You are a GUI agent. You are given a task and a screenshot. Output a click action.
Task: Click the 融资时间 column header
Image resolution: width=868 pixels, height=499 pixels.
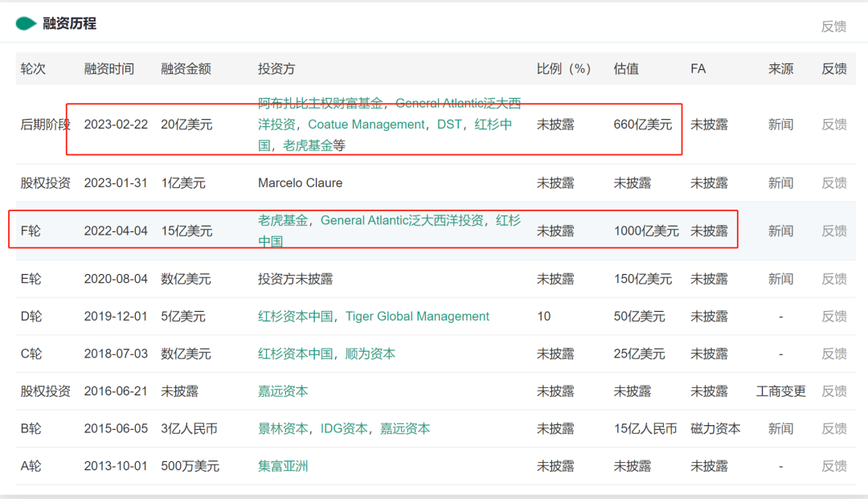point(109,68)
